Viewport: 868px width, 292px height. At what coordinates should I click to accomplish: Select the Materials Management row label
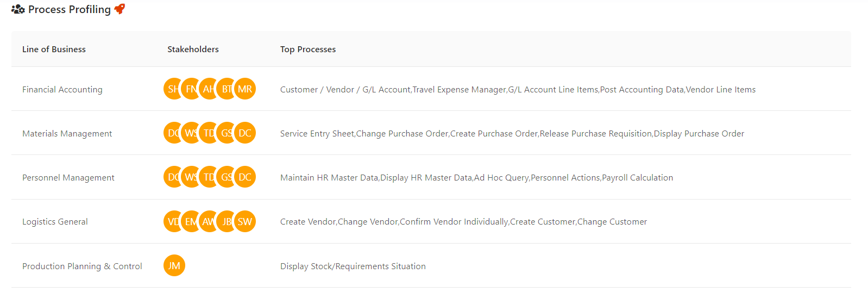point(67,133)
